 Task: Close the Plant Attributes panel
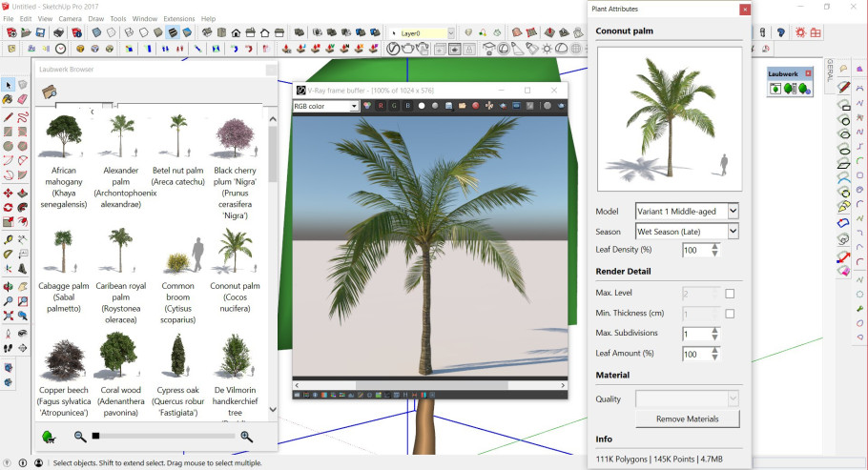(745, 9)
